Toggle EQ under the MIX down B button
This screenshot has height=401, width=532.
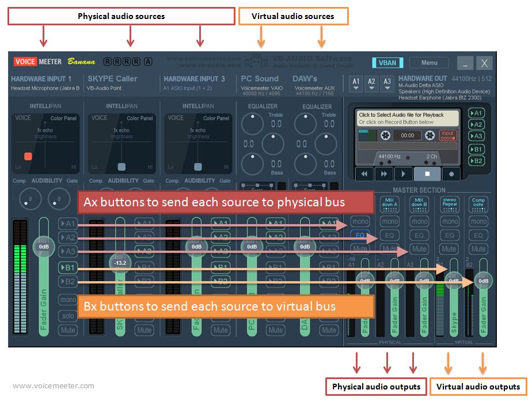(419, 235)
